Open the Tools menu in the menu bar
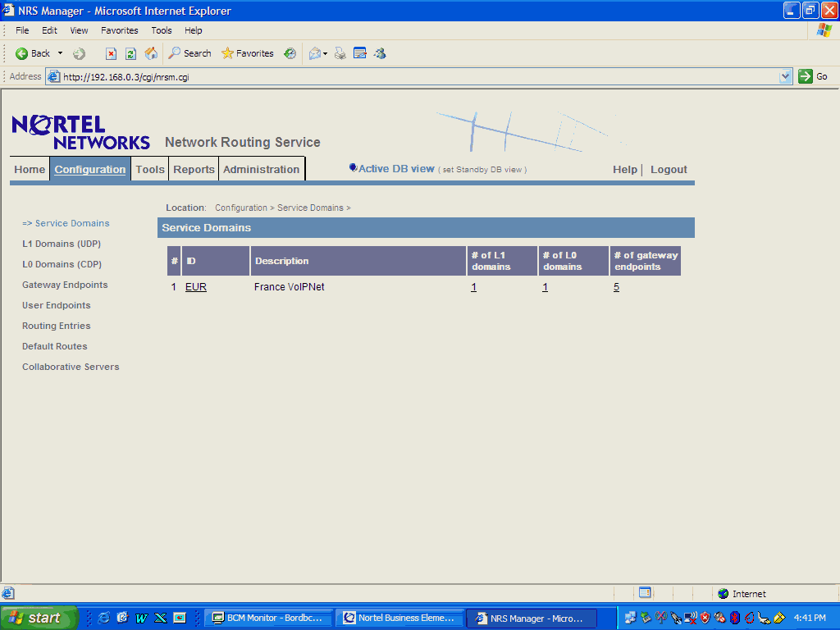 pyautogui.click(x=162, y=30)
